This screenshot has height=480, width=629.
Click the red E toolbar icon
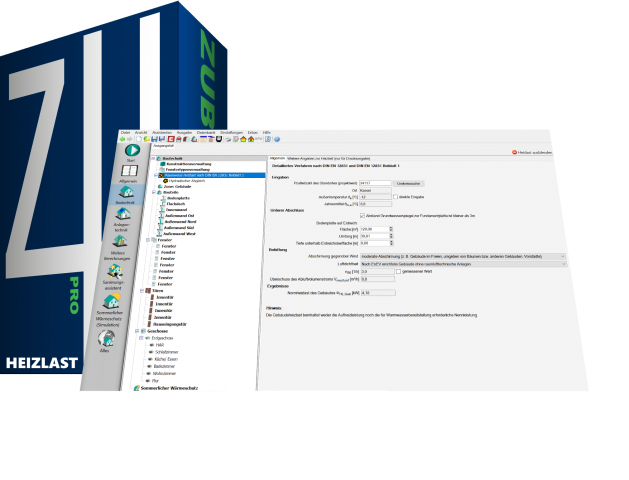171,139
